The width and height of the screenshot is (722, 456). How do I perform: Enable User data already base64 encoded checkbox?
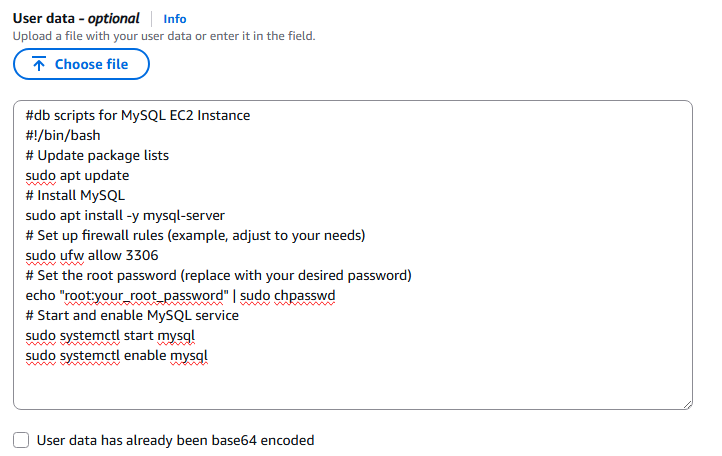tap(21, 440)
